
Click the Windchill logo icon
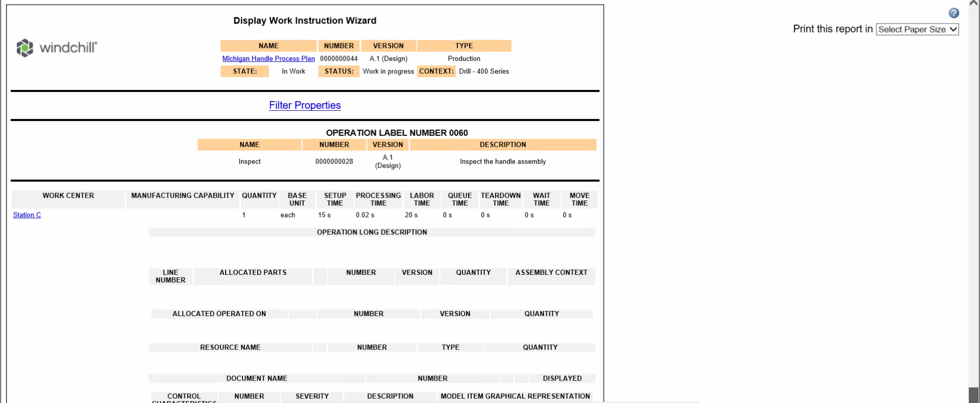point(24,48)
